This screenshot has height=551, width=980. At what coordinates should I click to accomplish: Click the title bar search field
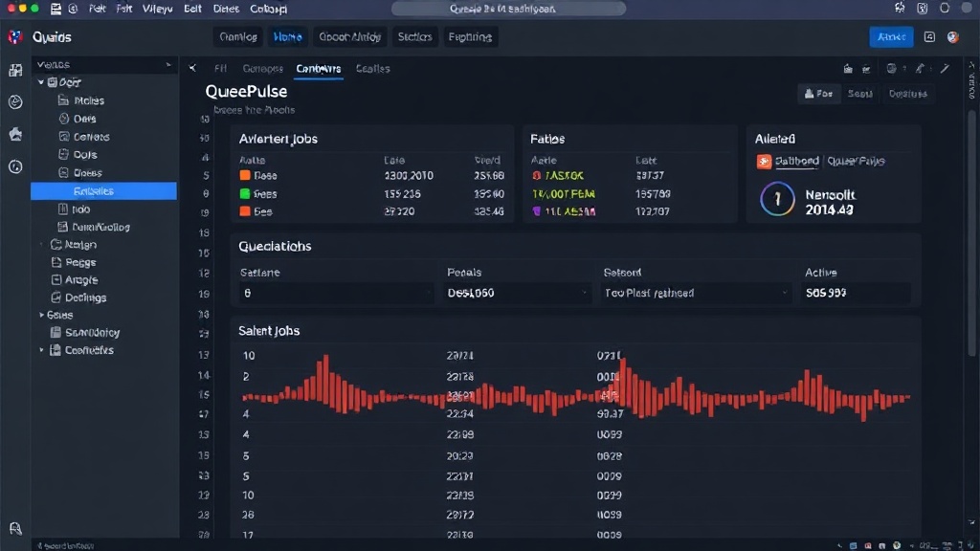click(x=508, y=9)
